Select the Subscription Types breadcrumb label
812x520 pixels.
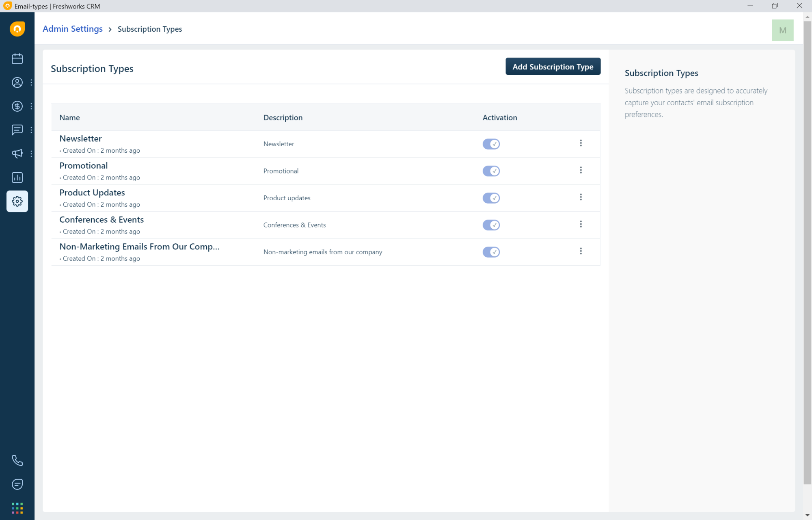tap(149, 29)
